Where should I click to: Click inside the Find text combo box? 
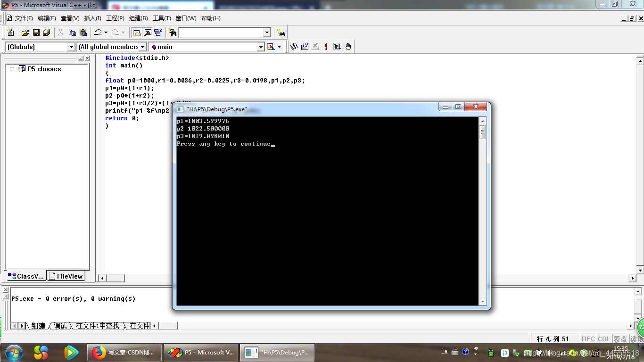click(x=221, y=33)
